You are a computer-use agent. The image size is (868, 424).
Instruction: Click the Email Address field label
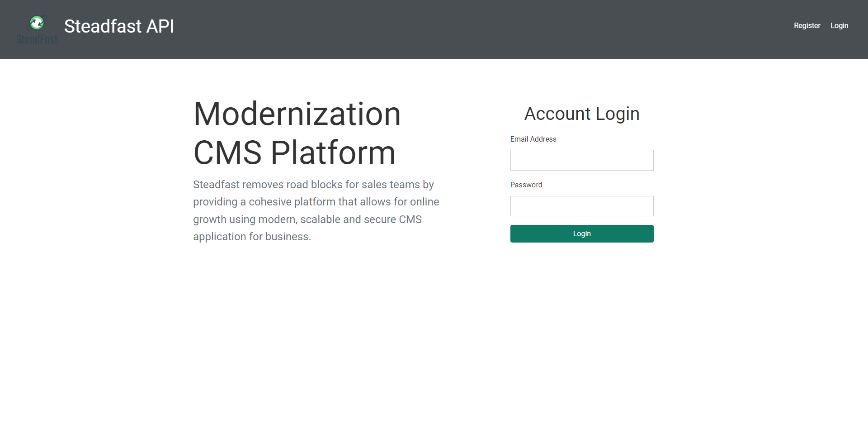(x=533, y=139)
